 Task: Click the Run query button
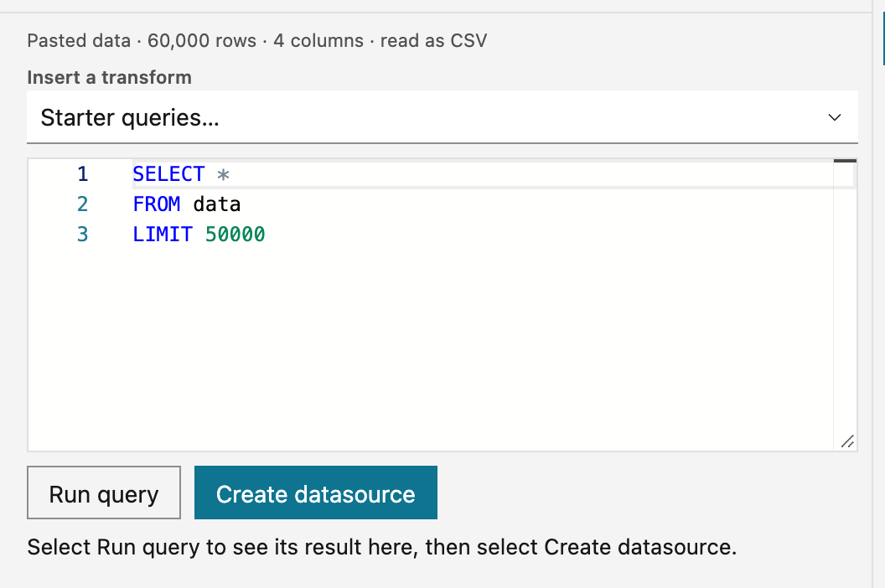[104, 493]
